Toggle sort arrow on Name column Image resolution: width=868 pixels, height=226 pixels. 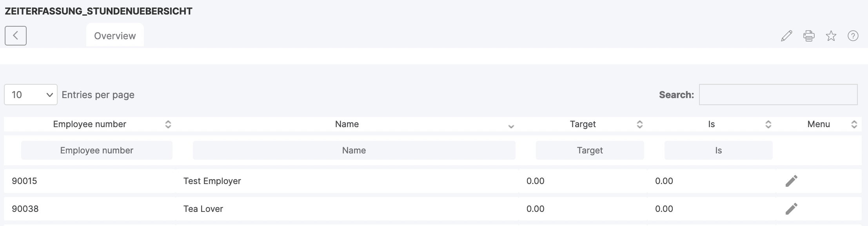coord(511,125)
